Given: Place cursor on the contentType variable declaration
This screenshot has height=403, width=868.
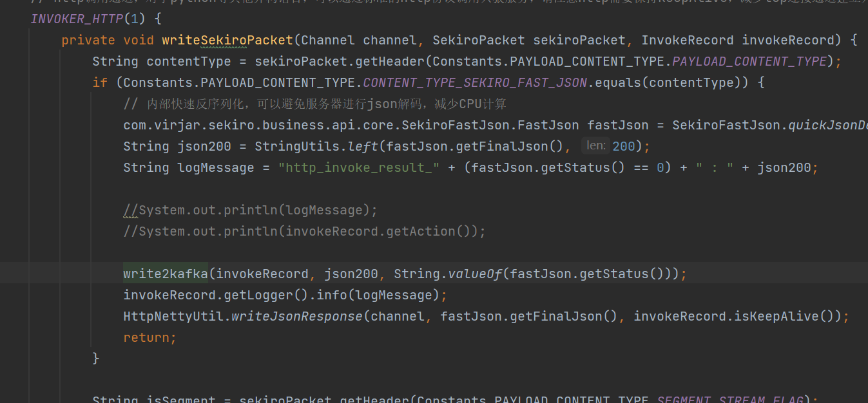Looking at the screenshot, I should point(188,61).
